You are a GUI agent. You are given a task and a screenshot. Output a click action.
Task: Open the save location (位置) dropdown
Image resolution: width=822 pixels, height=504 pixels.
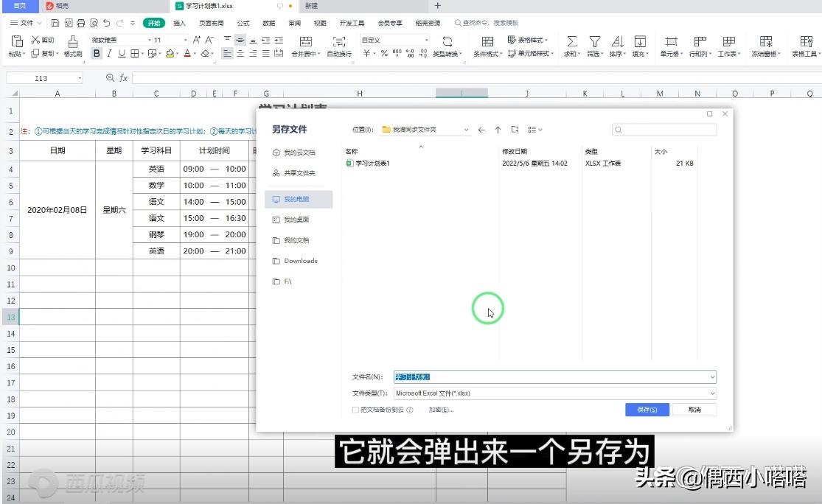pyautogui.click(x=467, y=129)
